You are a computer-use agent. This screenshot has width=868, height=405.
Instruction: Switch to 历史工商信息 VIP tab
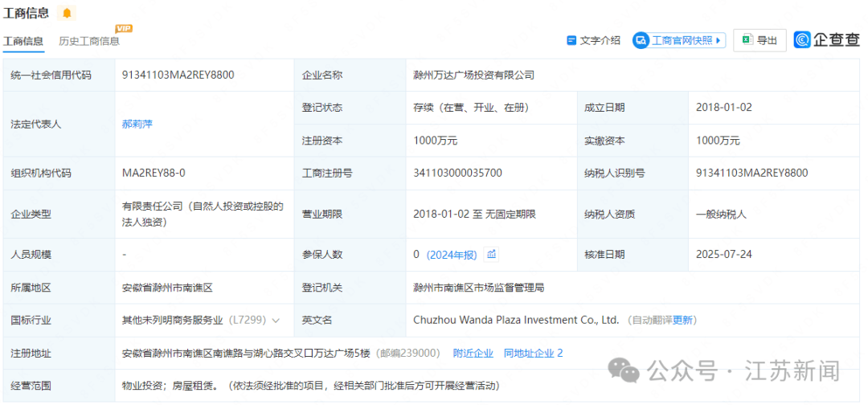point(89,41)
